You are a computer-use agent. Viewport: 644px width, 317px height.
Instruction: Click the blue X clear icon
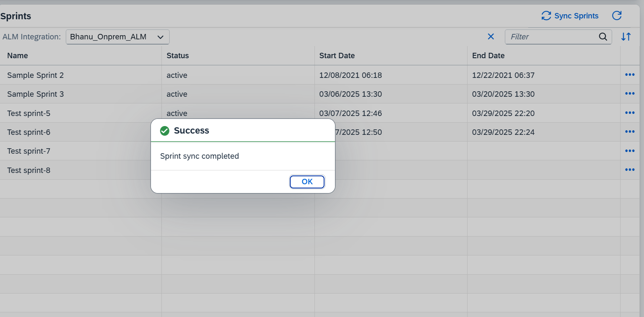click(491, 37)
